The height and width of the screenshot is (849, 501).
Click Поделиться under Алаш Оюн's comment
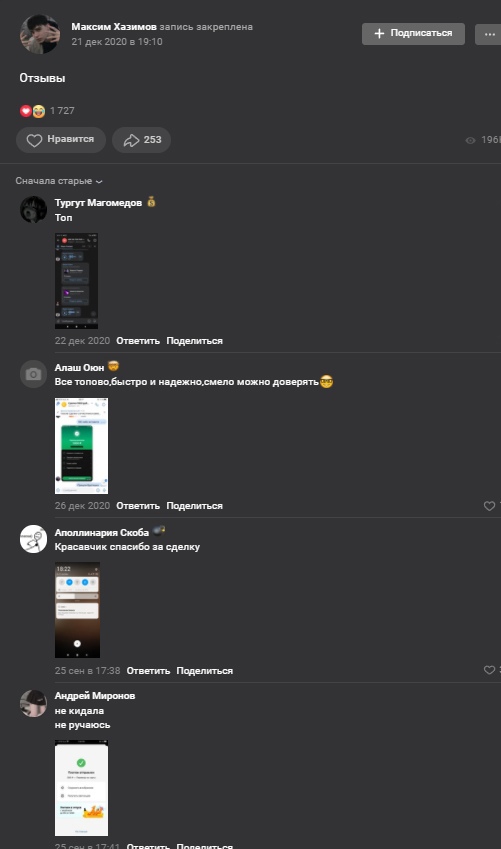194,506
